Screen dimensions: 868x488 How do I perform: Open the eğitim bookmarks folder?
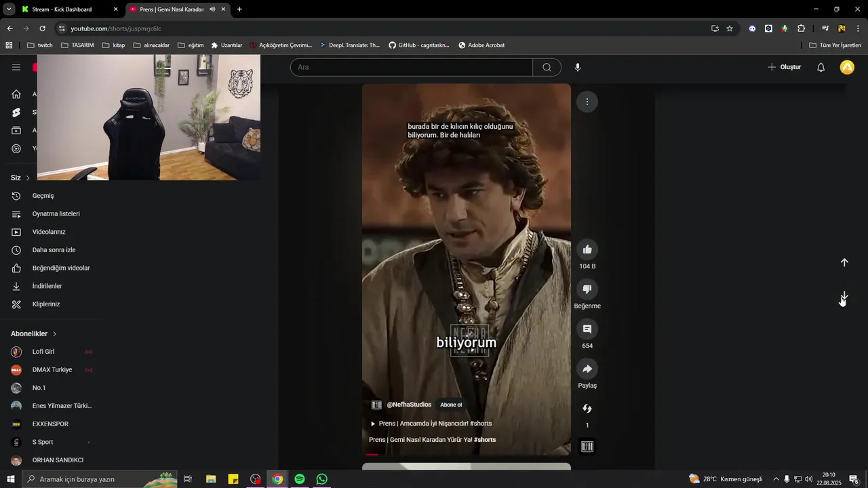point(191,45)
